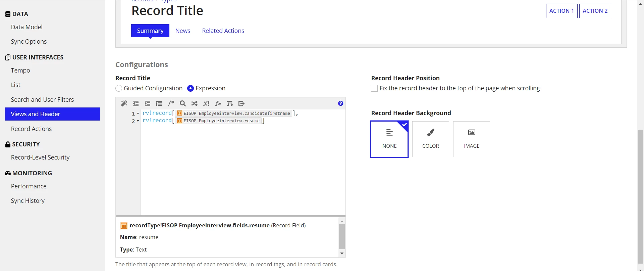Click the info panel scrollbar thumb

[x=342, y=236]
